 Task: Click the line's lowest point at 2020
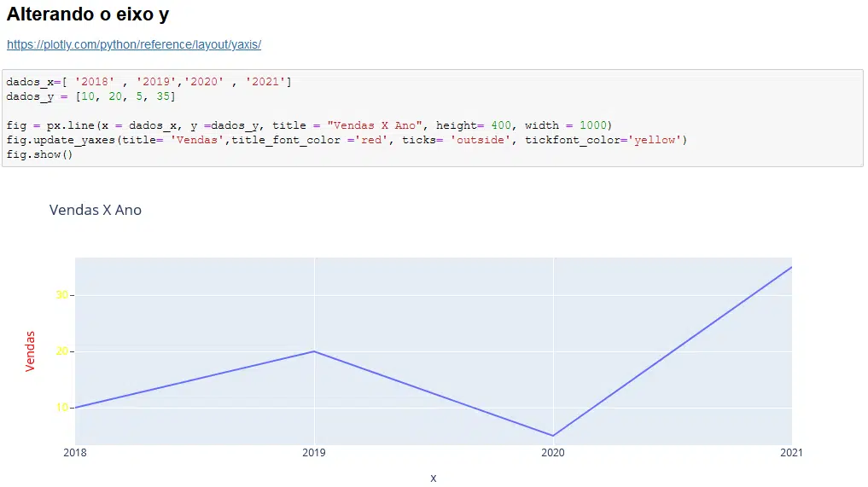pyautogui.click(x=553, y=436)
